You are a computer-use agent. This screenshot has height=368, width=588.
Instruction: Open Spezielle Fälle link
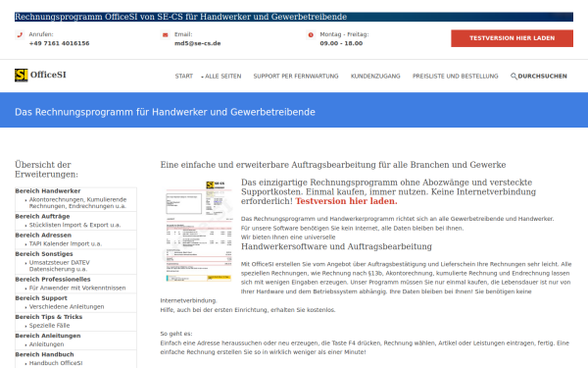50,326
